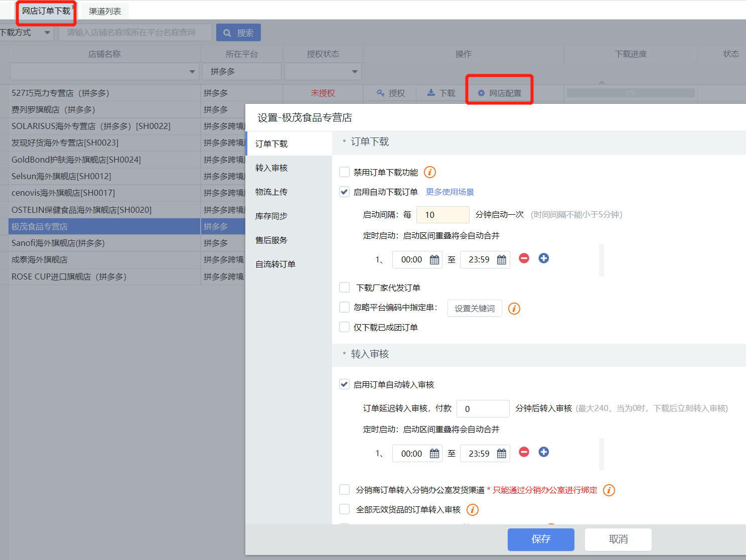The height and width of the screenshot is (560, 746).
Task: Open 库存同步 settings section
Action: pyautogui.click(x=289, y=216)
